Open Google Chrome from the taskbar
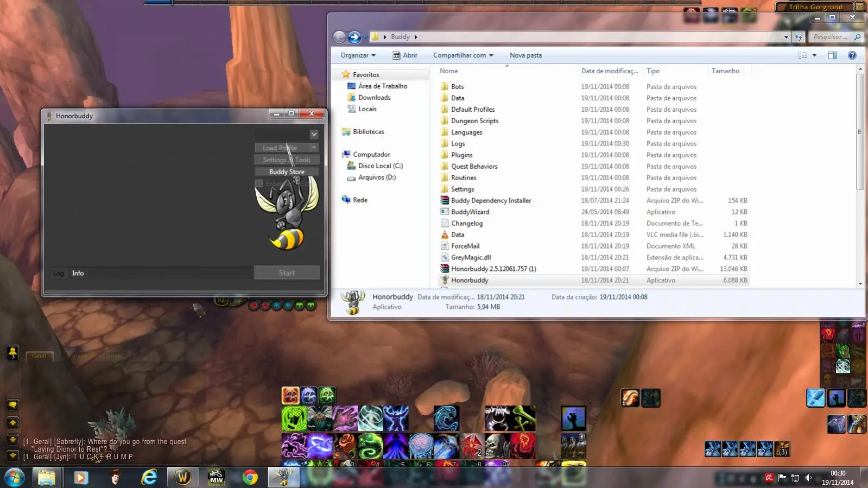 tap(250, 478)
